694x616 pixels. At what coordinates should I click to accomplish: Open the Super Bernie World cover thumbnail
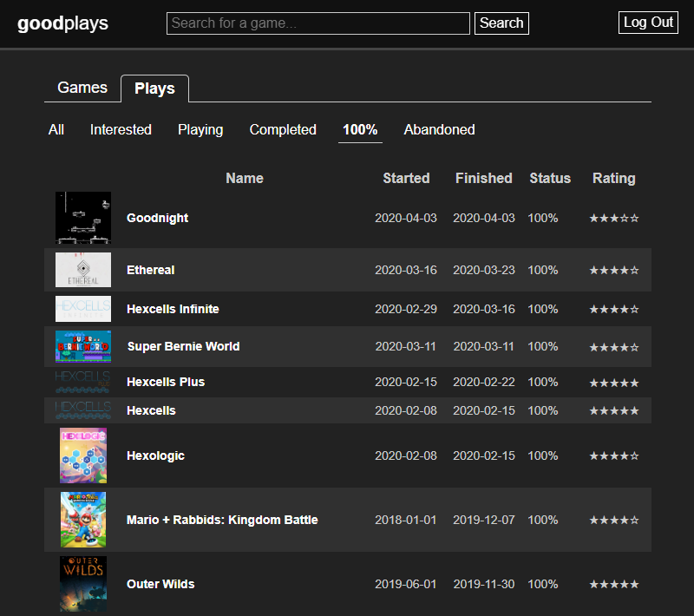83,346
